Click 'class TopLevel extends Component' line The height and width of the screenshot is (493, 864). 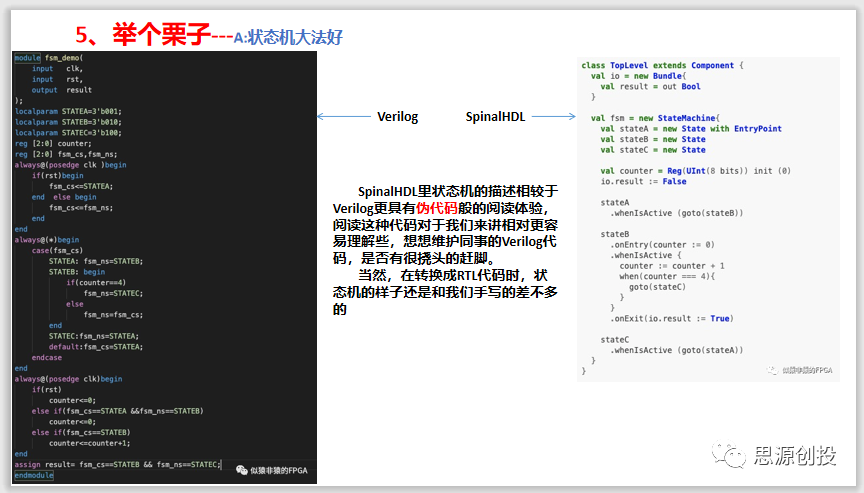point(662,66)
